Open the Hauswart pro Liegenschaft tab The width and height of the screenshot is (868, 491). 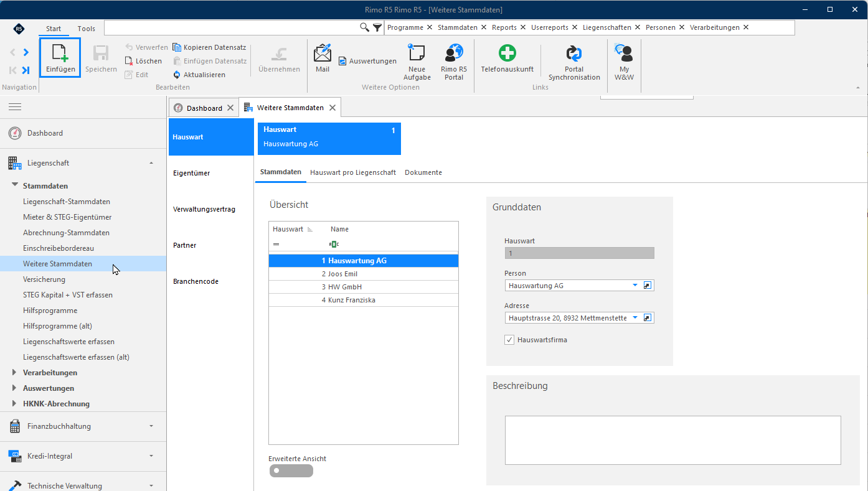[353, 172]
